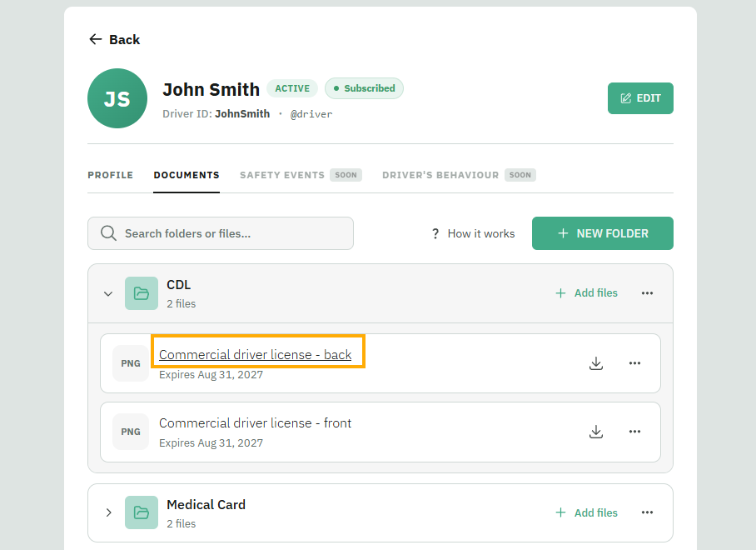The image size is (756, 550).
Task: Collapse the CDL folder chevron
Action: tap(108, 293)
